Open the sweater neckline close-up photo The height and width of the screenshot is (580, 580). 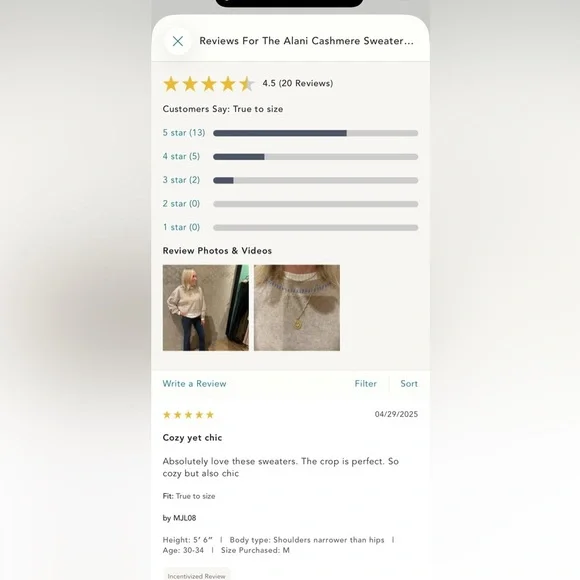(x=297, y=308)
